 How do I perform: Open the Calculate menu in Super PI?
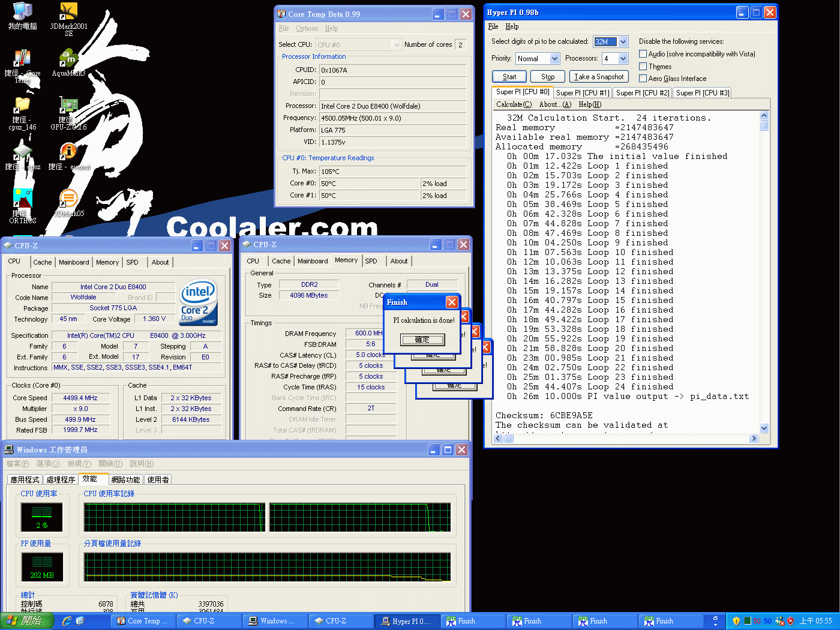[514, 104]
